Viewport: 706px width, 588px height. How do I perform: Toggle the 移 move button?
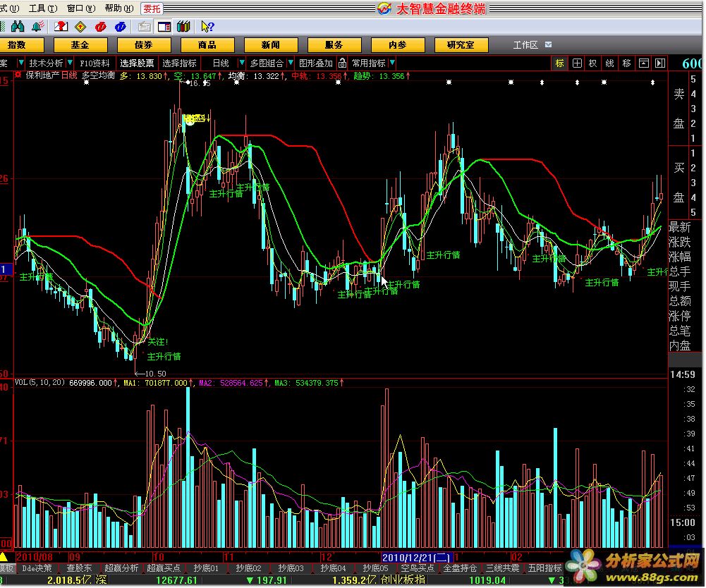pyautogui.click(x=627, y=63)
